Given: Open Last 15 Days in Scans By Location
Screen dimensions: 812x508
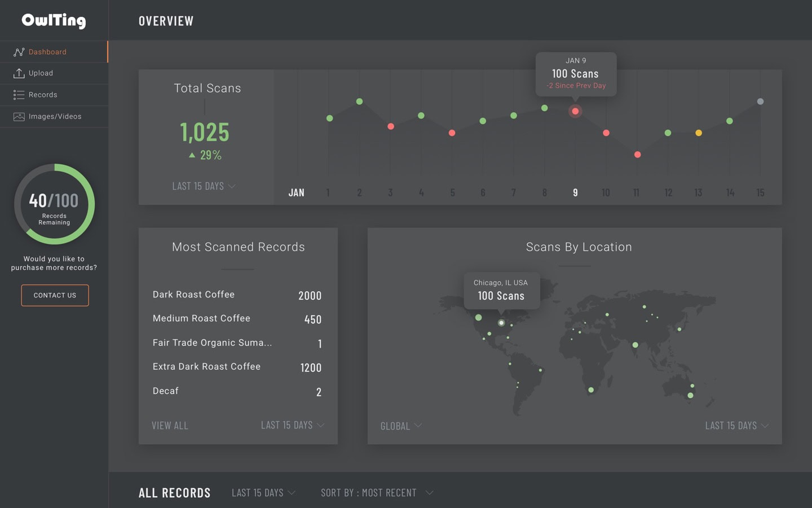Looking at the screenshot, I should coord(736,426).
